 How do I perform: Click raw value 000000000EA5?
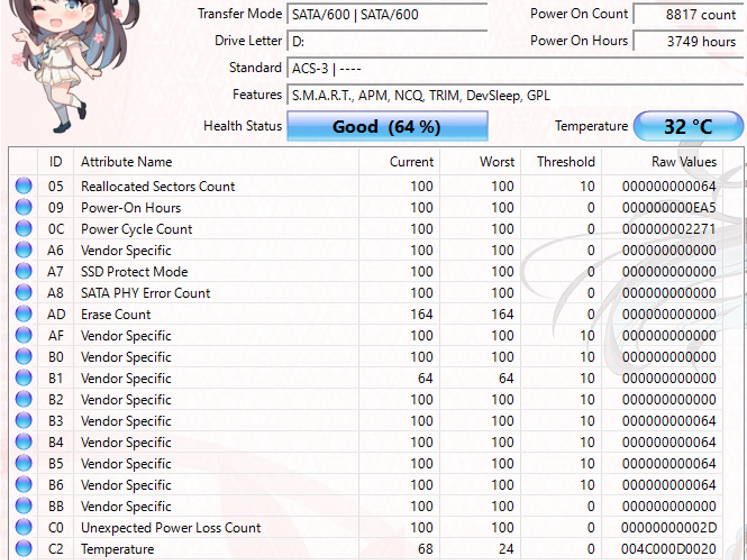(x=669, y=207)
